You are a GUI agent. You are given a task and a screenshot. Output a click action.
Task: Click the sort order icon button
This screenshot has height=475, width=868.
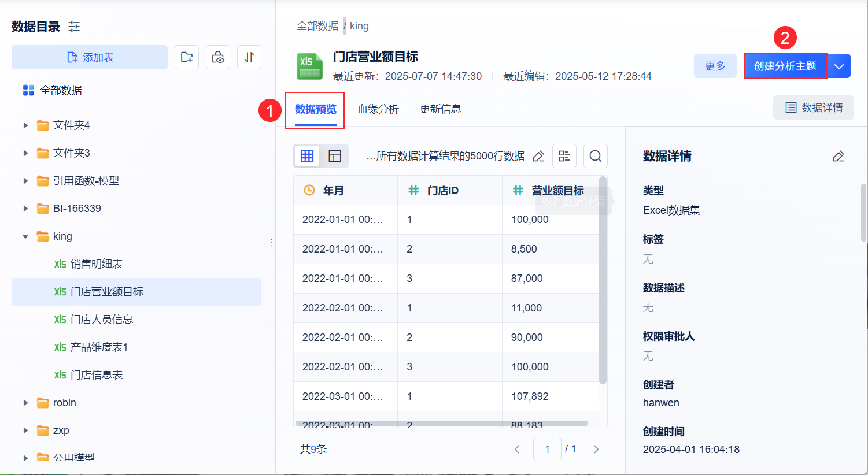coord(249,57)
